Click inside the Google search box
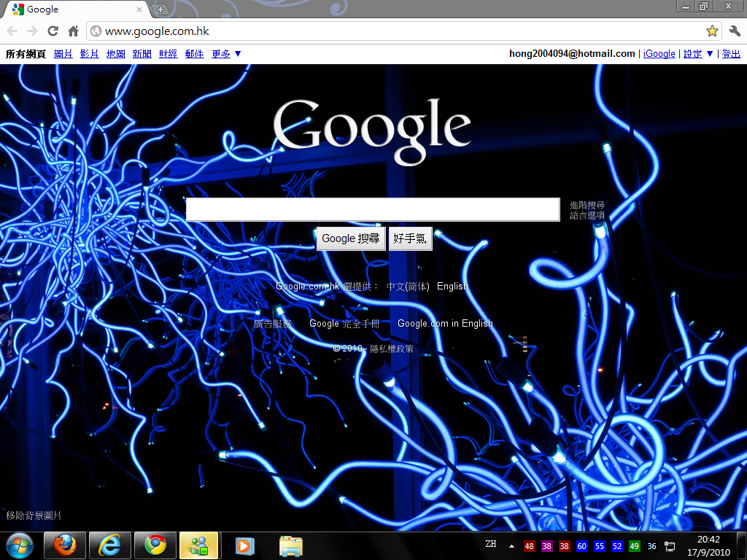Viewport: 747px width, 560px height. tap(372, 209)
